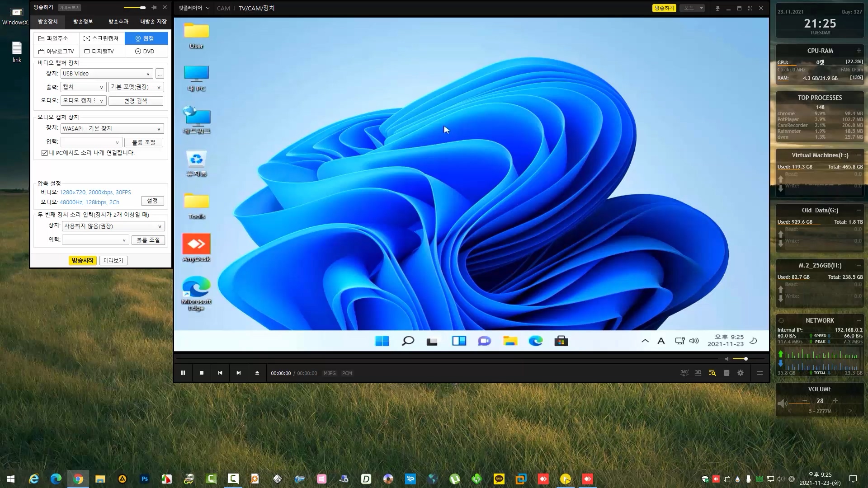868x488 pixels.
Task: Click the 방송시작 button
Action: pyautogui.click(x=83, y=261)
